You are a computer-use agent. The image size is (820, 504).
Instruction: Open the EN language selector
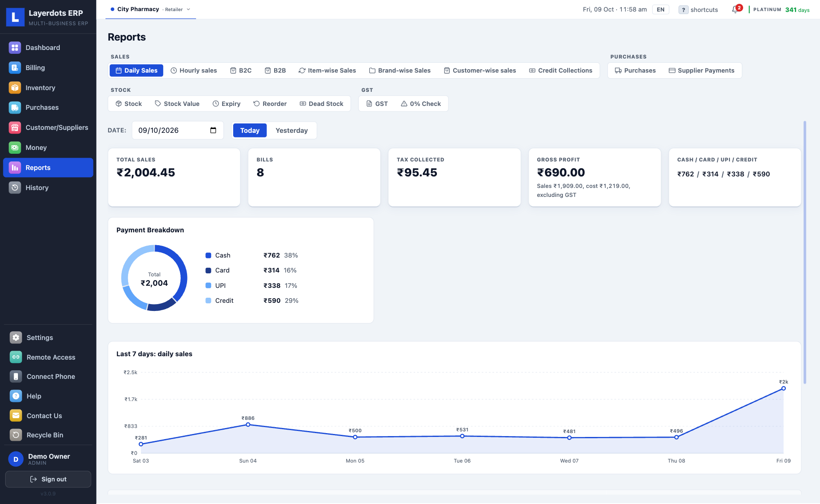pyautogui.click(x=660, y=9)
